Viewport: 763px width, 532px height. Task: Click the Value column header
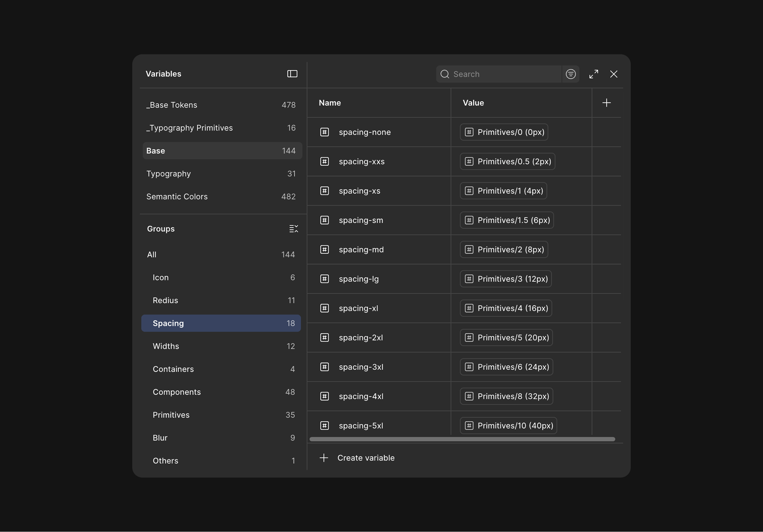click(x=473, y=103)
